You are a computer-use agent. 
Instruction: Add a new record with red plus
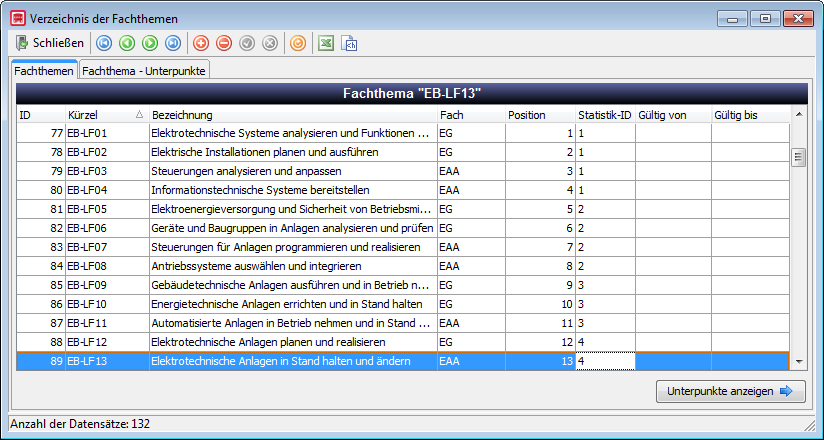[201, 43]
